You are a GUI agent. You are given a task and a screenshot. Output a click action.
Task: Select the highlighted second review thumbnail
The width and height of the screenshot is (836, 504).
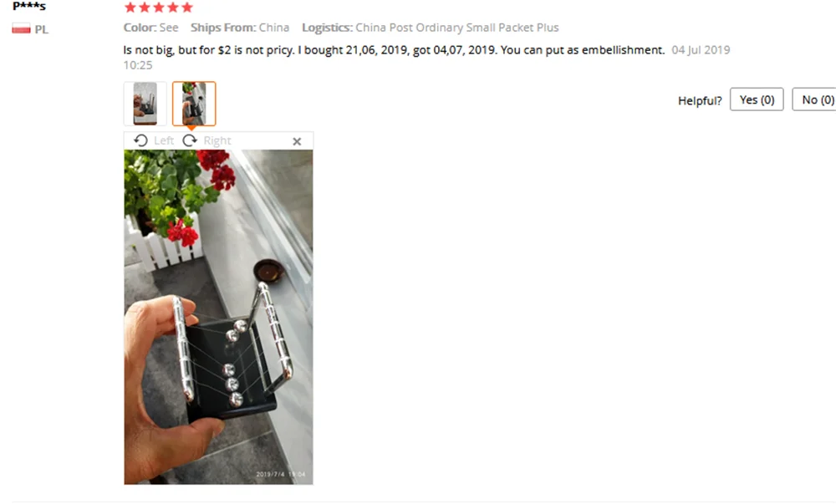pyautogui.click(x=194, y=104)
